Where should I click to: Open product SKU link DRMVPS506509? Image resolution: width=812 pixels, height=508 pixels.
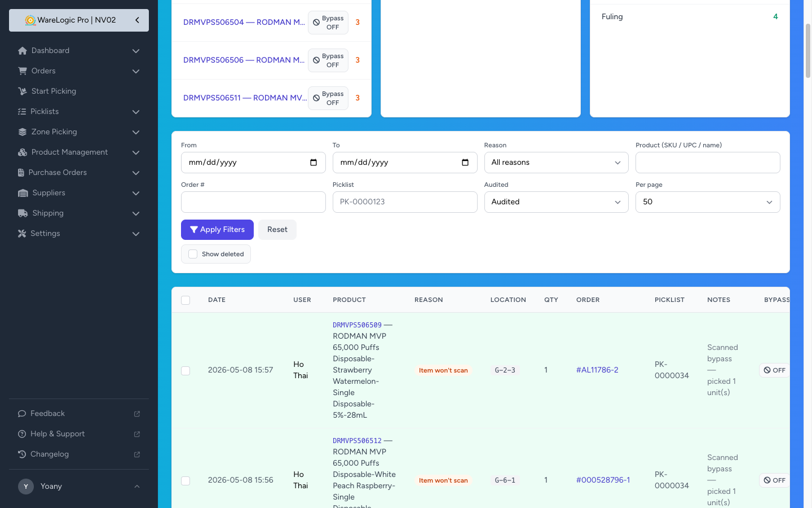pyautogui.click(x=357, y=325)
